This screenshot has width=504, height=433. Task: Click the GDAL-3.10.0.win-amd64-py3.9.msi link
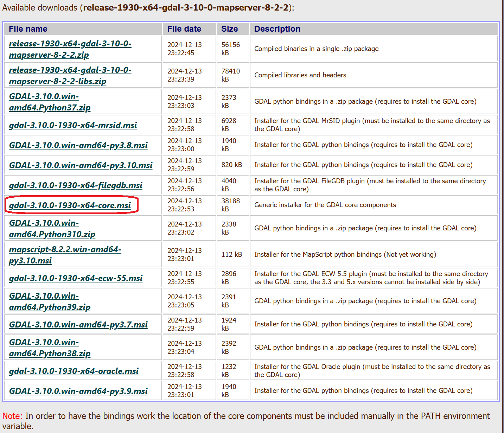78,391
